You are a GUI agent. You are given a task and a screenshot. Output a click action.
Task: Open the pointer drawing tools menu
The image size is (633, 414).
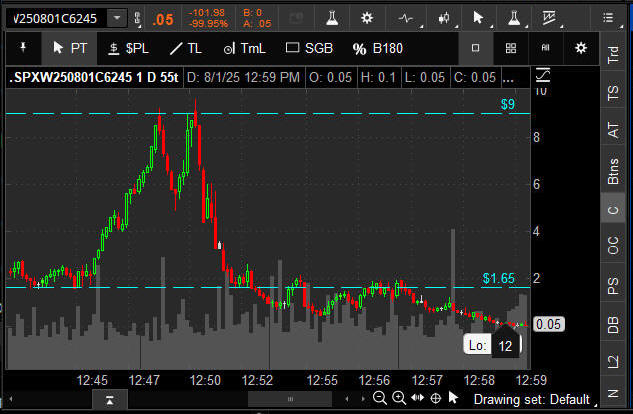click(478, 18)
